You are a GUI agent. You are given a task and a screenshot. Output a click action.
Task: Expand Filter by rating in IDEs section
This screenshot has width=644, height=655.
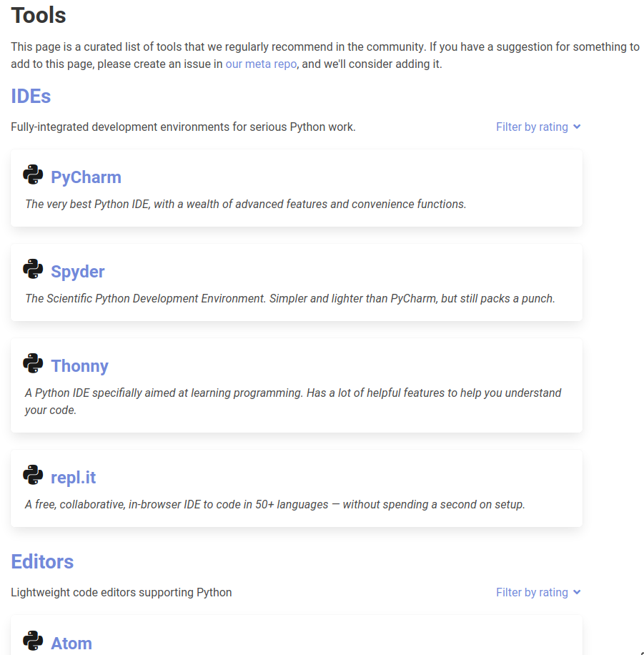click(538, 127)
